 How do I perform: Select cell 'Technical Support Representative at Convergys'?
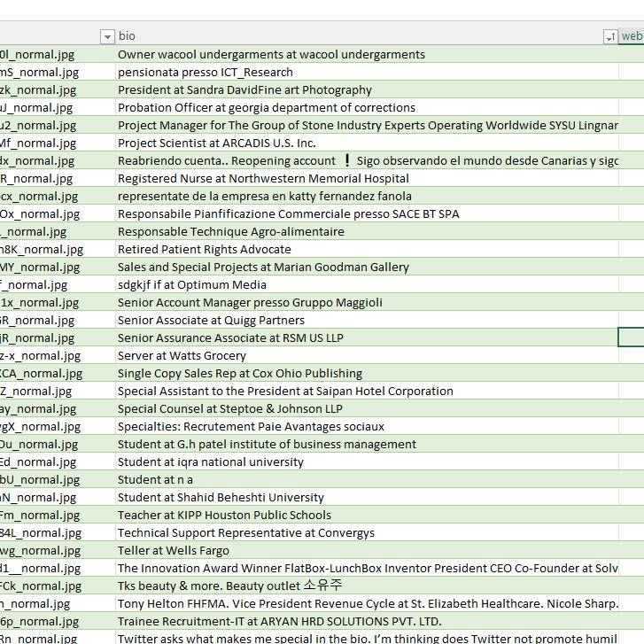[x=367, y=532]
